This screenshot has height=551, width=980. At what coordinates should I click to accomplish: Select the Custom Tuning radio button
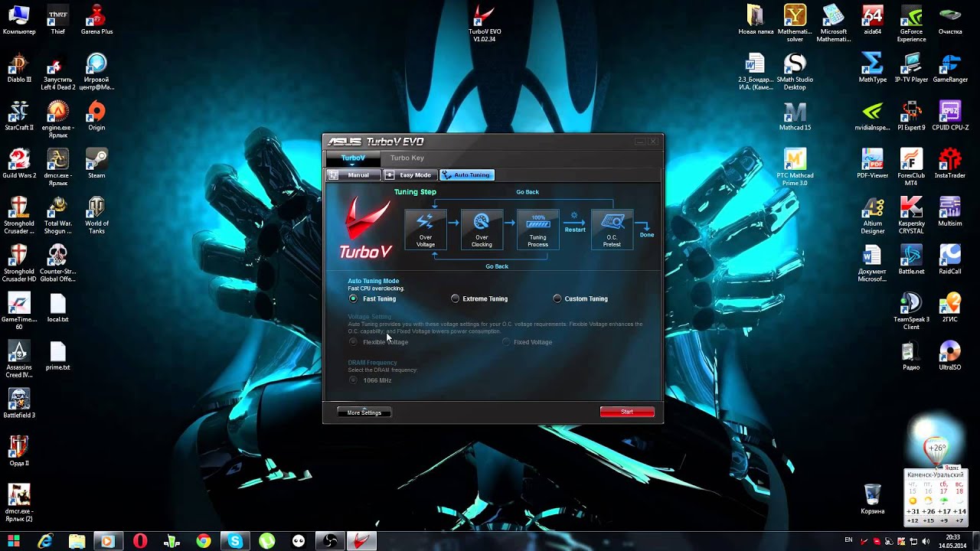click(557, 298)
